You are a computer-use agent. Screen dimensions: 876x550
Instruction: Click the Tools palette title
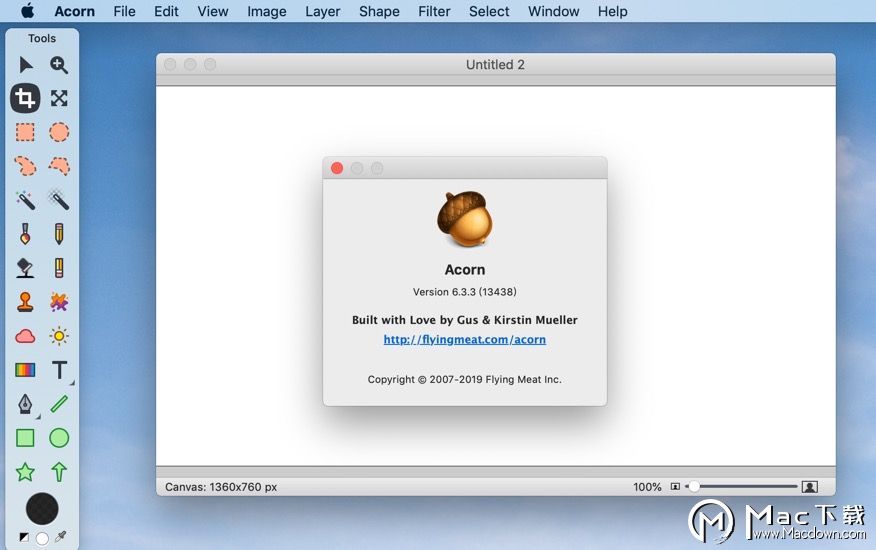click(x=42, y=38)
